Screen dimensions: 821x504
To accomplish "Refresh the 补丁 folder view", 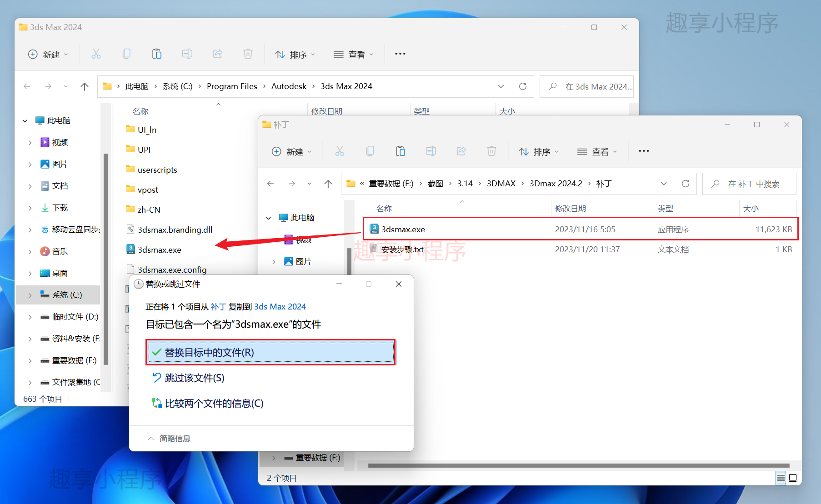I will [x=686, y=184].
